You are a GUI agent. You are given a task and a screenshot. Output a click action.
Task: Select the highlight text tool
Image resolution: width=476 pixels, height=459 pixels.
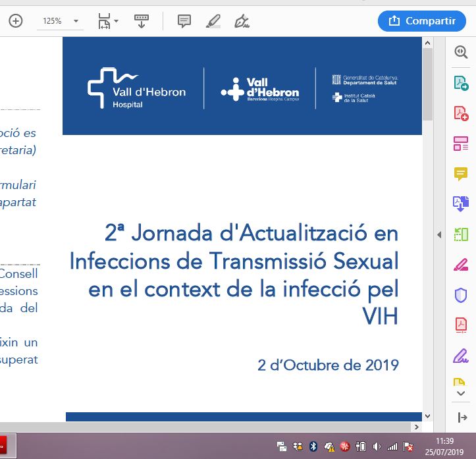point(213,21)
